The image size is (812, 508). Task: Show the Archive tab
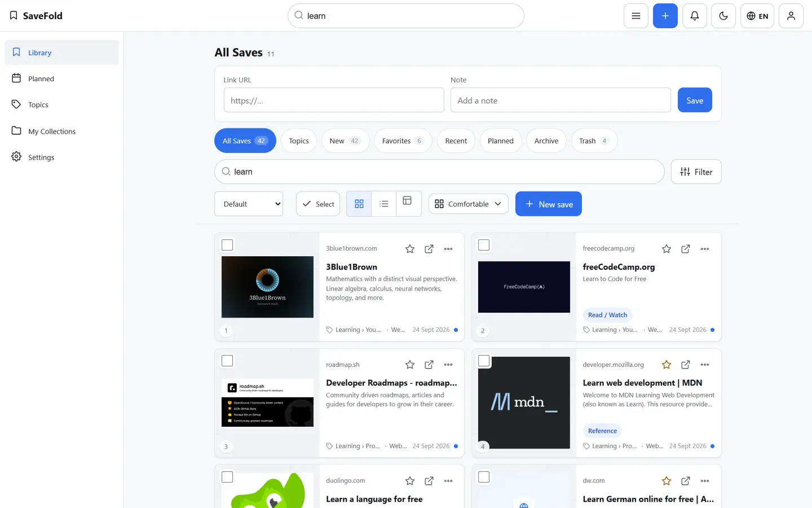pos(546,141)
